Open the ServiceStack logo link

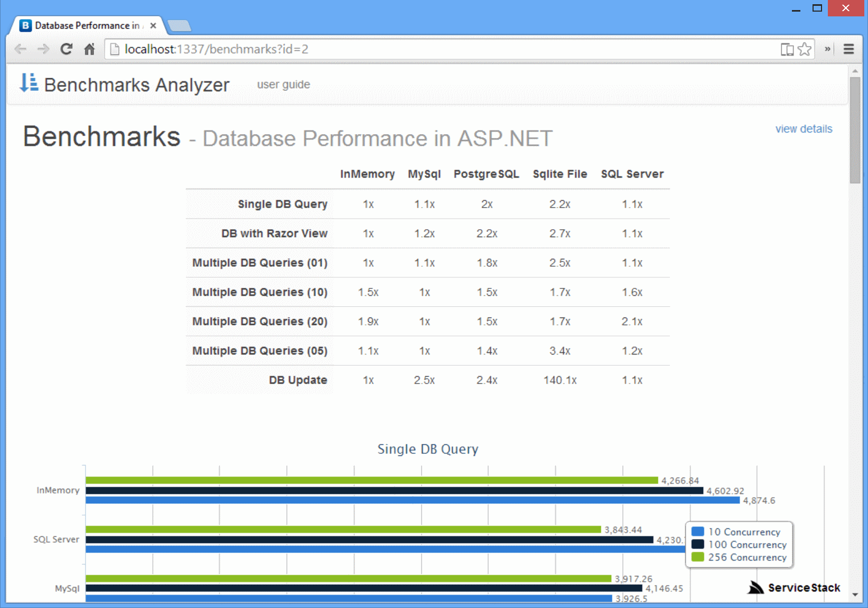pyautogui.click(x=794, y=587)
